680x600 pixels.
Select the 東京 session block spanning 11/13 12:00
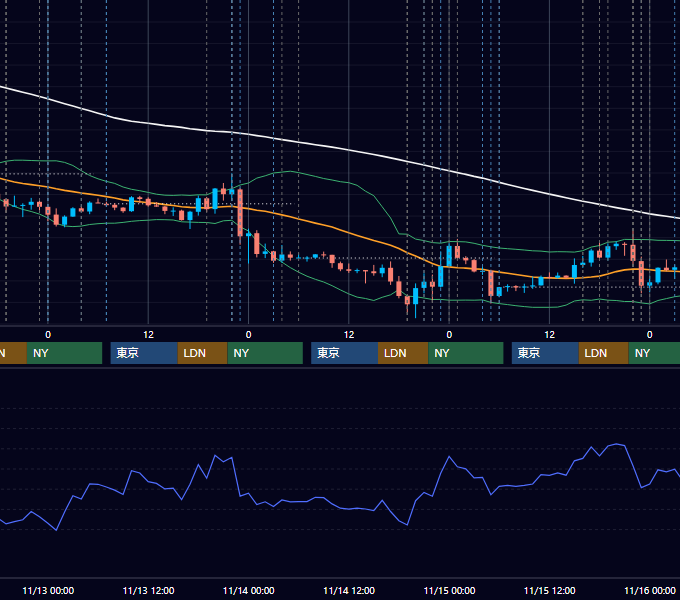pos(144,353)
